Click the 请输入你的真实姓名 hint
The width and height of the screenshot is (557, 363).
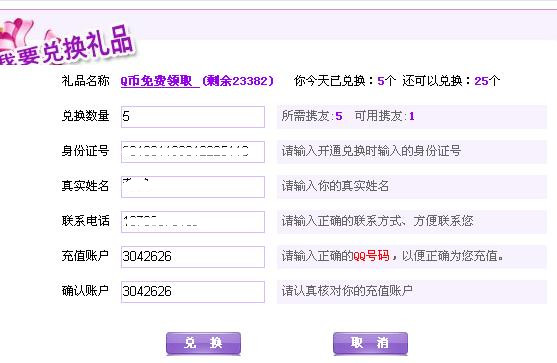click(335, 186)
